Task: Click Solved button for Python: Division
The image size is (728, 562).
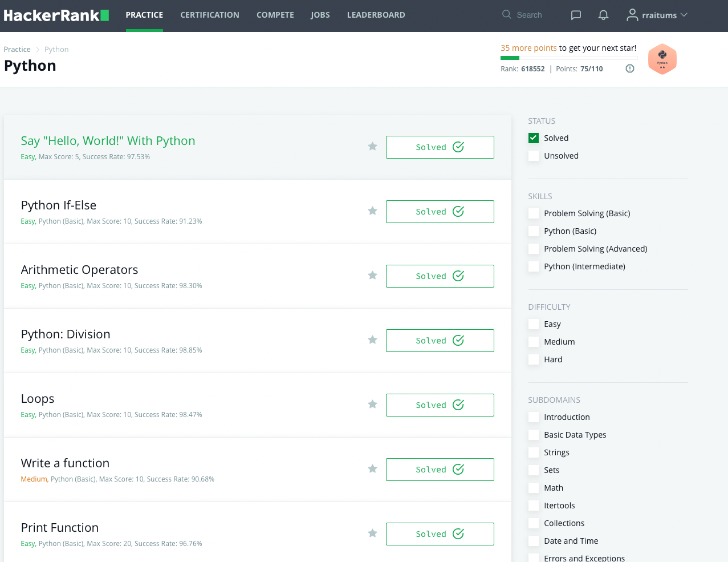Action: (440, 341)
